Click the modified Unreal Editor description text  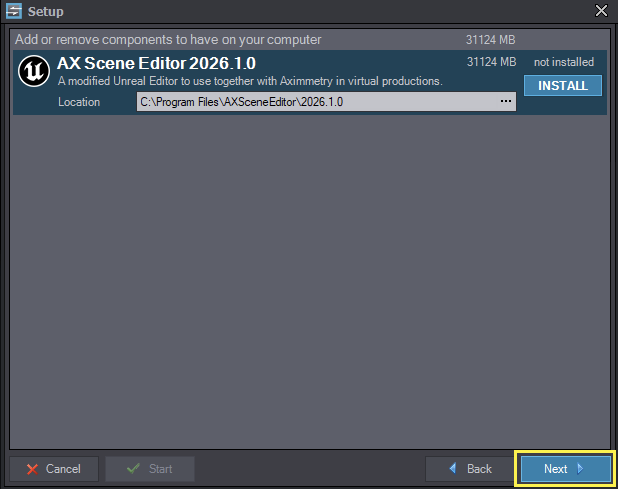250,81
